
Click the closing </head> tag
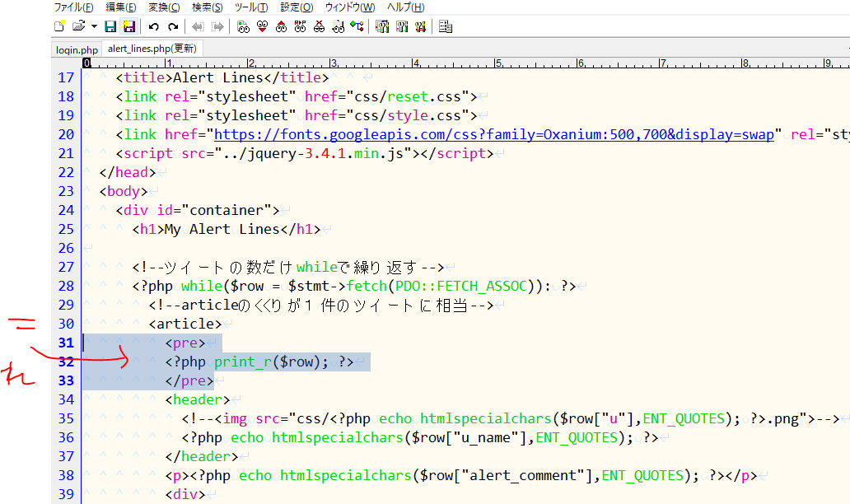(128, 172)
